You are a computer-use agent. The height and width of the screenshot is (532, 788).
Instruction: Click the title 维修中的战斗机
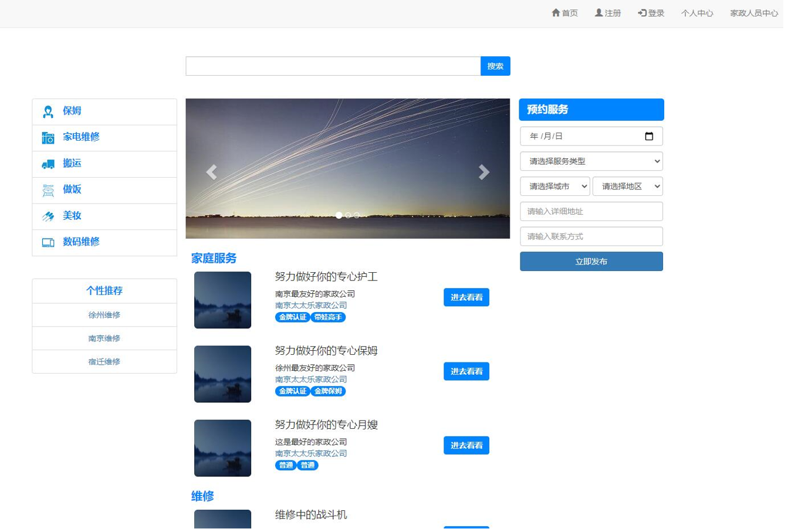coord(313,518)
